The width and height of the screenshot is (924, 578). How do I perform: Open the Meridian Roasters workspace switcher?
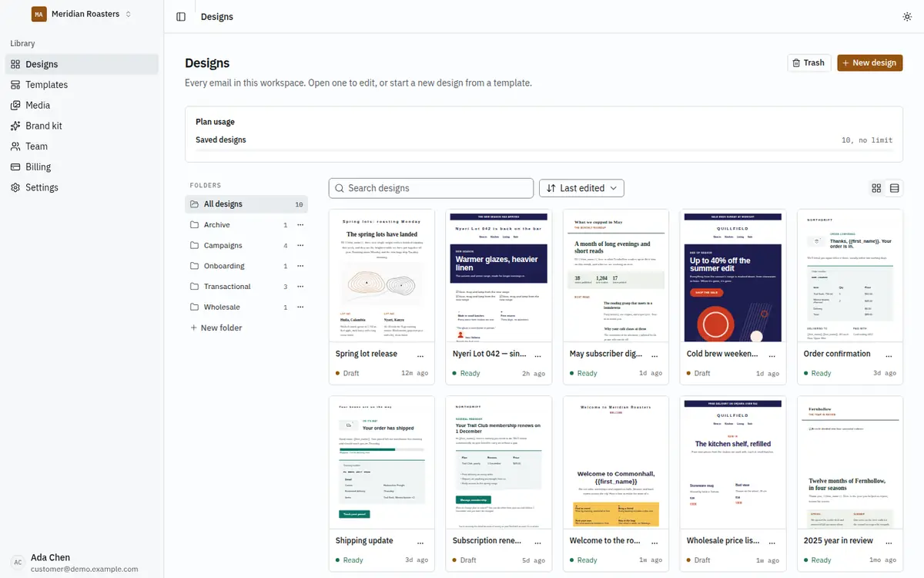pyautogui.click(x=82, y=14)
